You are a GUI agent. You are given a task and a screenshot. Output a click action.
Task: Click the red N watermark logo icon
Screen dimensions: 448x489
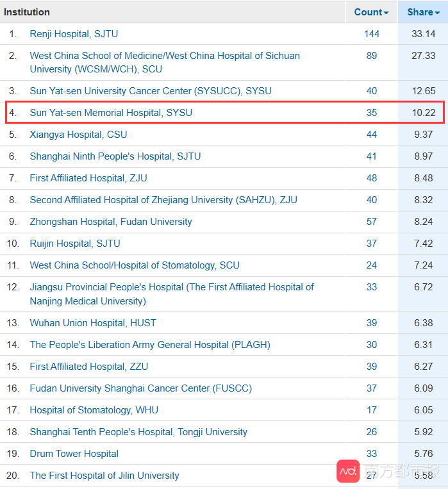coord(348,471)
